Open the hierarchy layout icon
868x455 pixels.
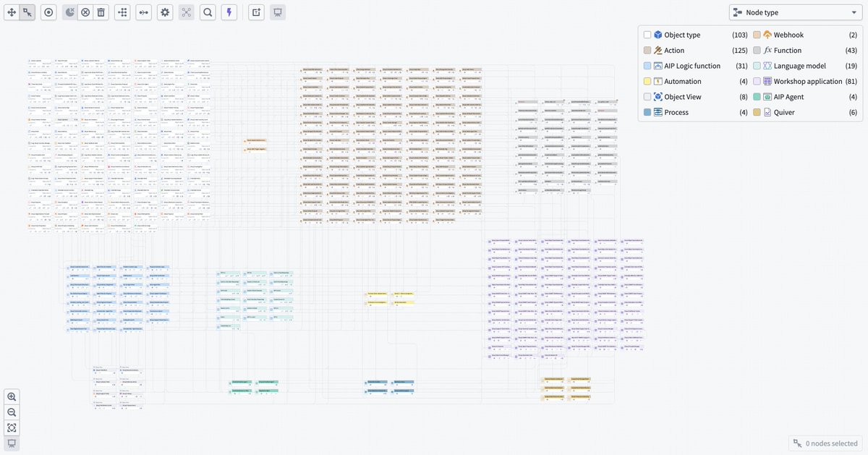click(122, 12)
